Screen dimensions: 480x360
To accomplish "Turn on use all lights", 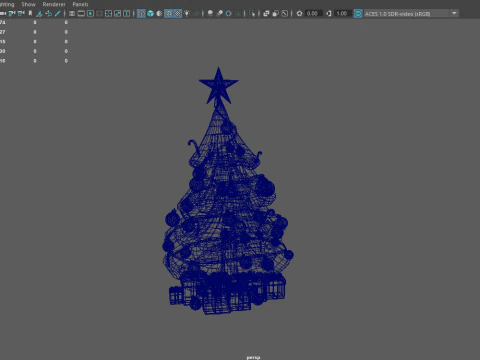I will click(187, 13).
